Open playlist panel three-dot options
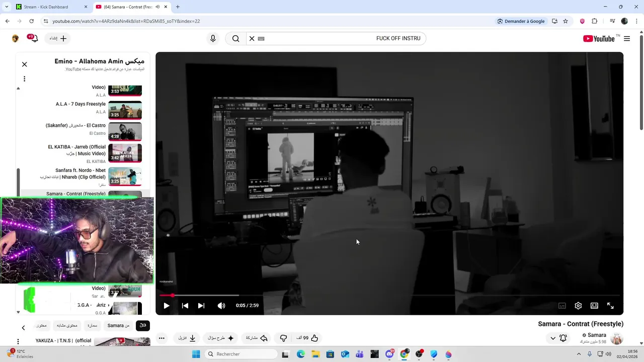The height and width of the screenshot is (362, 644). coord(24,79)
